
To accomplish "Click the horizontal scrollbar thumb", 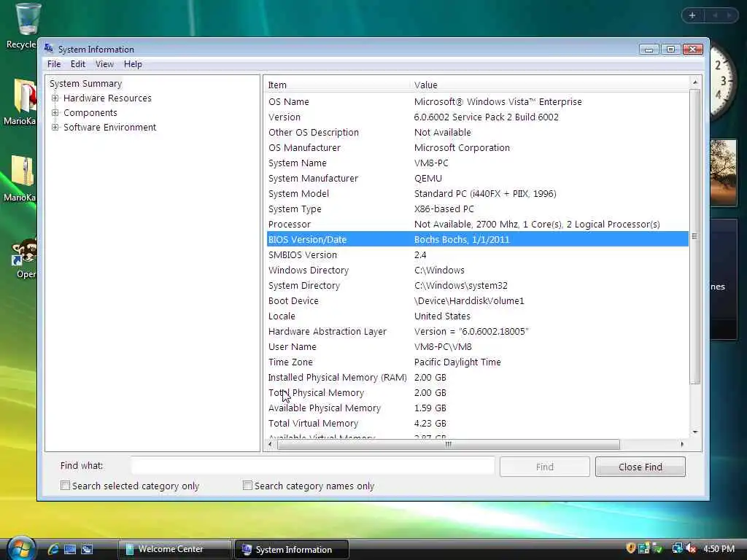I will pos(449,444).
